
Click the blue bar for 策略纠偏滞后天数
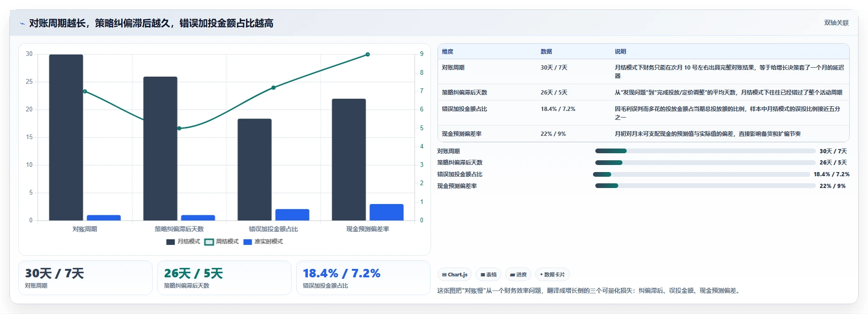(198, 218)
